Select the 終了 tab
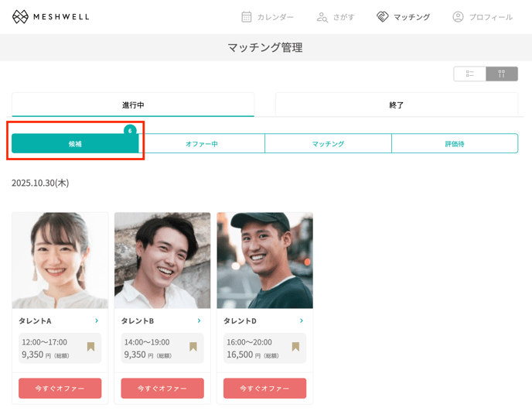Image resolution: width=532 pixels, height=418 pixels. (396, 104)
